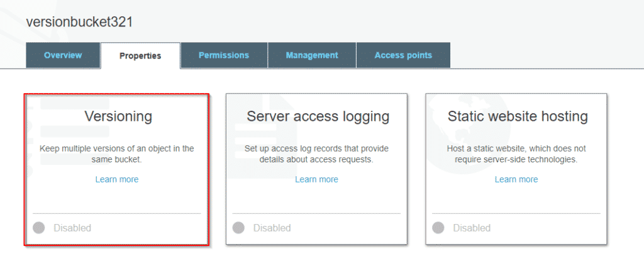Screen dimensions: 644x258
Task: Click the Disabled label in the Versioning card
Action: 72,228
